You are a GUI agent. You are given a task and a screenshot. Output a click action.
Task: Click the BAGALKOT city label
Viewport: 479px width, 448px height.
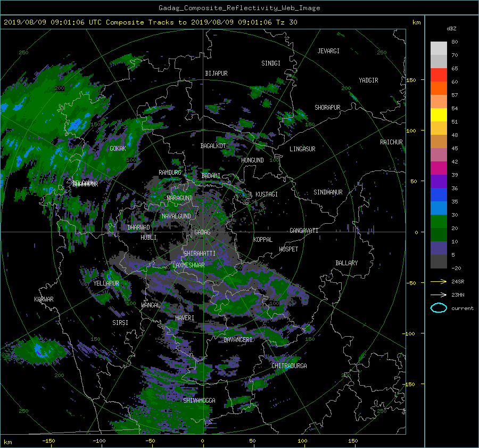[213, 146]
